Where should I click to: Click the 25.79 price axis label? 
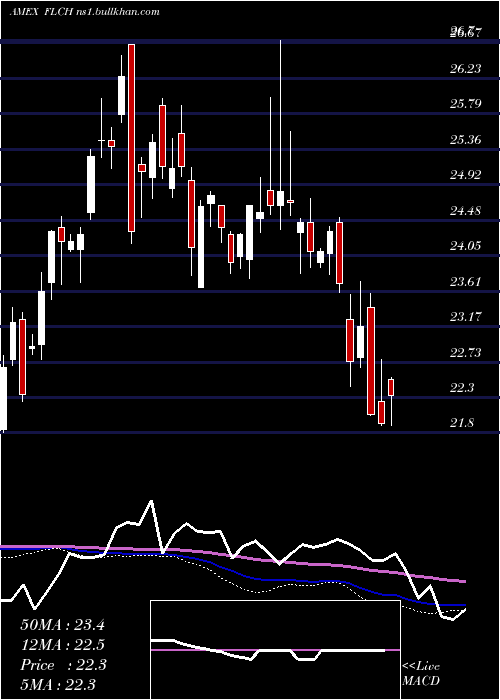pos(466,104)
